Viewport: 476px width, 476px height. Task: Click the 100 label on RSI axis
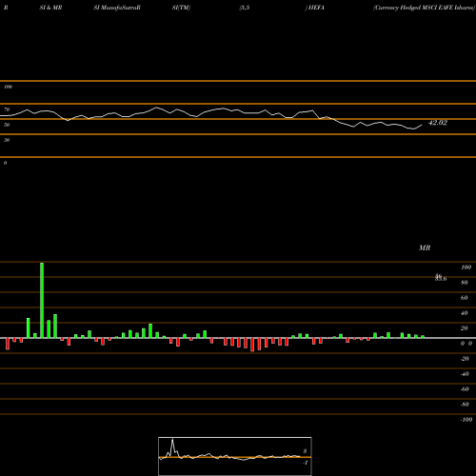point(8,87)
